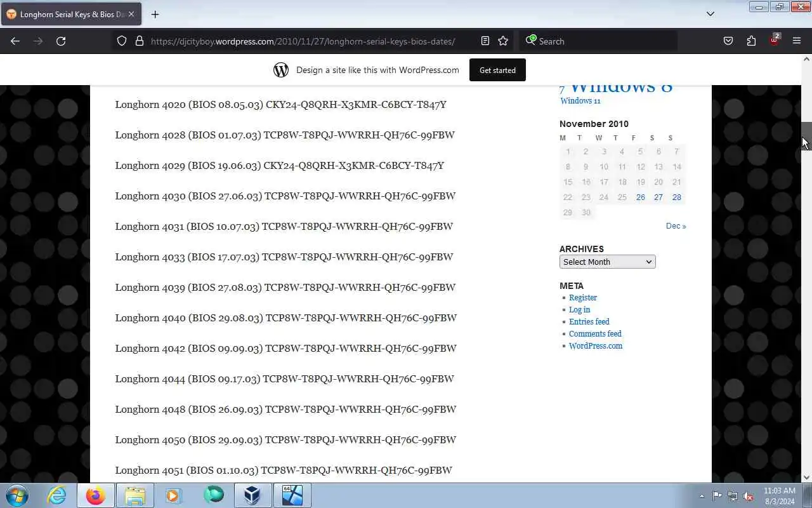
Task: Launch Internet Explorer from taskbar
Action: [x=56, y=495]
